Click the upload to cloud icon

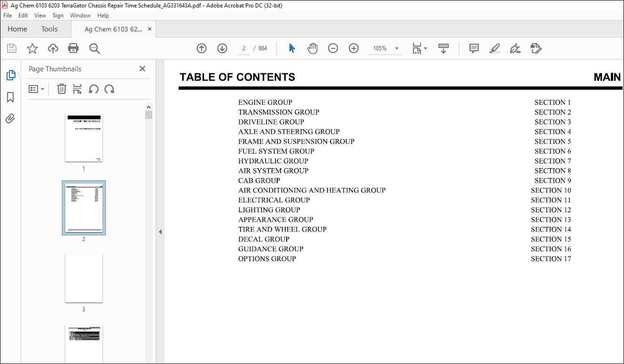click(x=53, y=48)
